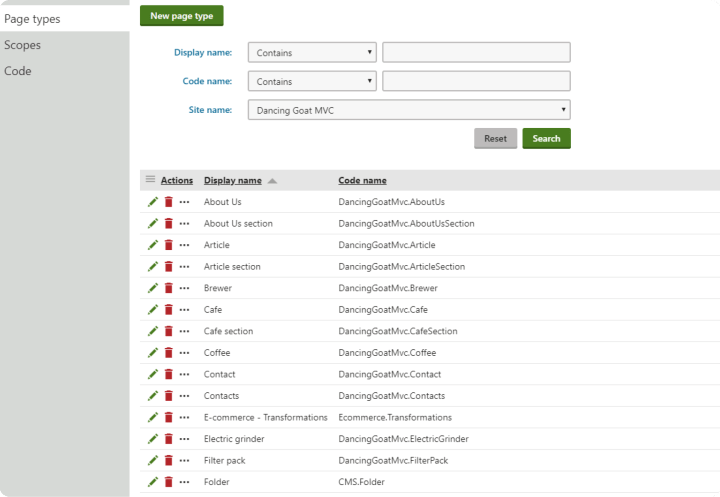Edit the Coffee page type
Screen dimensions: 720x497
point(153,353)
